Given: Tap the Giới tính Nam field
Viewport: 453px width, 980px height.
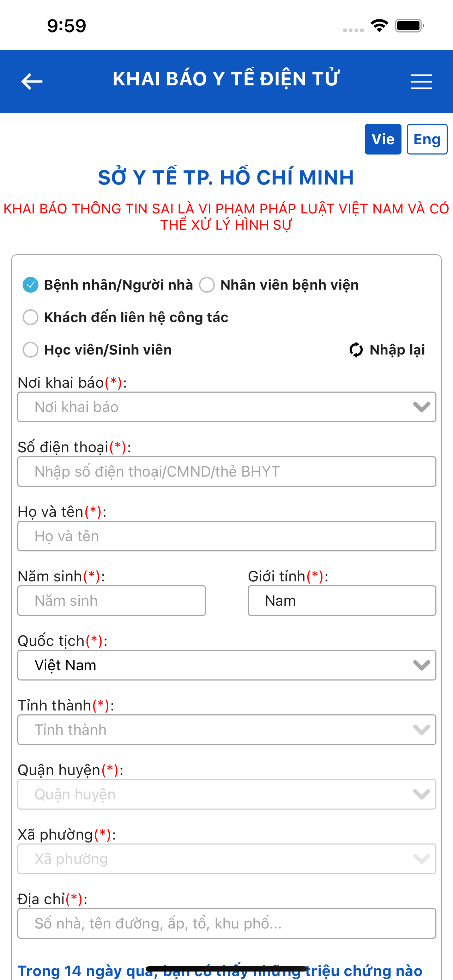Looking at the screenshot, I should [x=342, y=600].
